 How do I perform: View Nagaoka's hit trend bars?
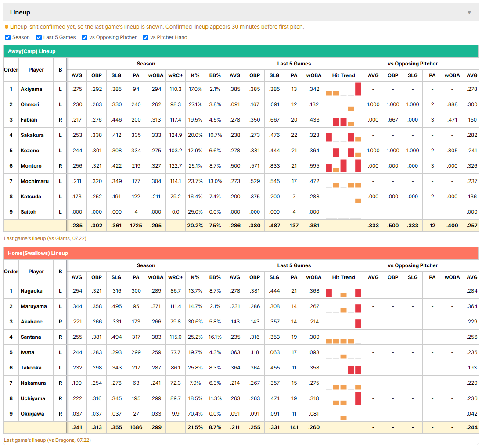tap(343, 291)
